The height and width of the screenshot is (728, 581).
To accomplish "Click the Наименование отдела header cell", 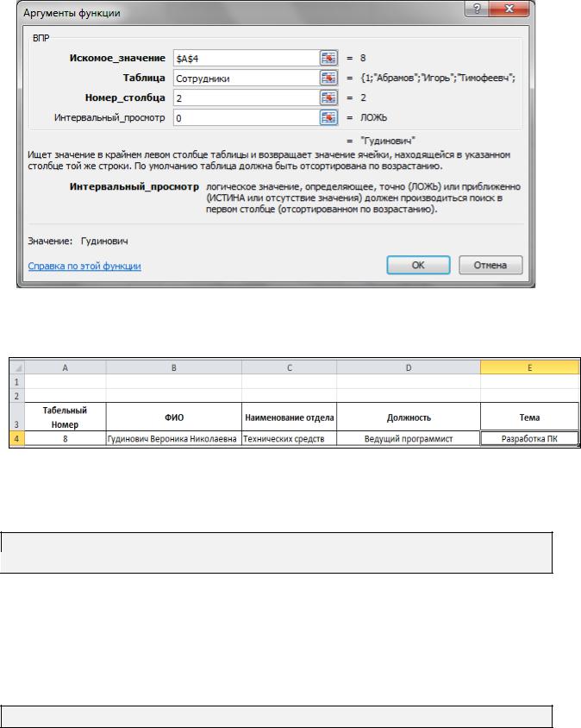I will [x=289, y=417].
